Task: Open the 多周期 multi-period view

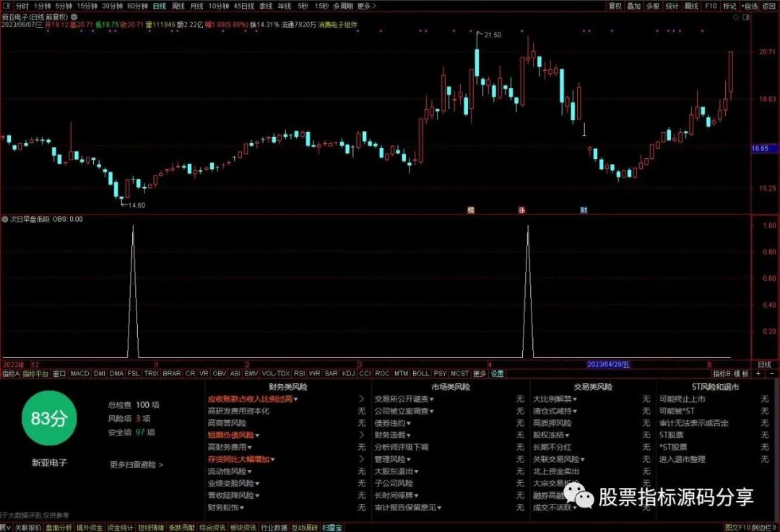Action: coord(343,6)
